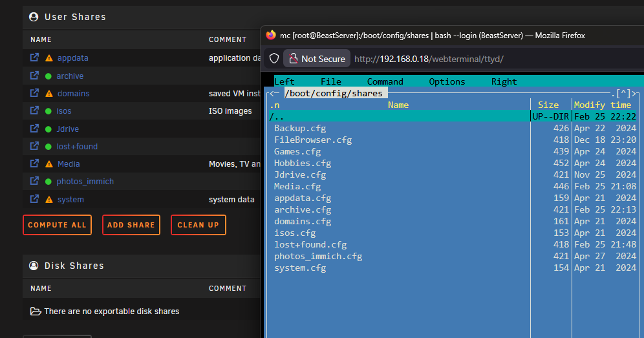644x338 pixels.
Task: Click the green status dot for photos_immich
Action: pyautogui.click(x=48, y=182)
